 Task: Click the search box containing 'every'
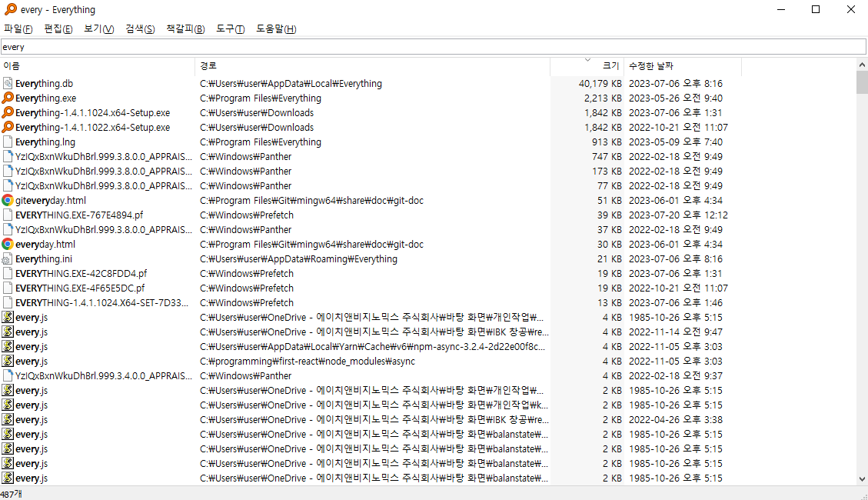point(434,47)
